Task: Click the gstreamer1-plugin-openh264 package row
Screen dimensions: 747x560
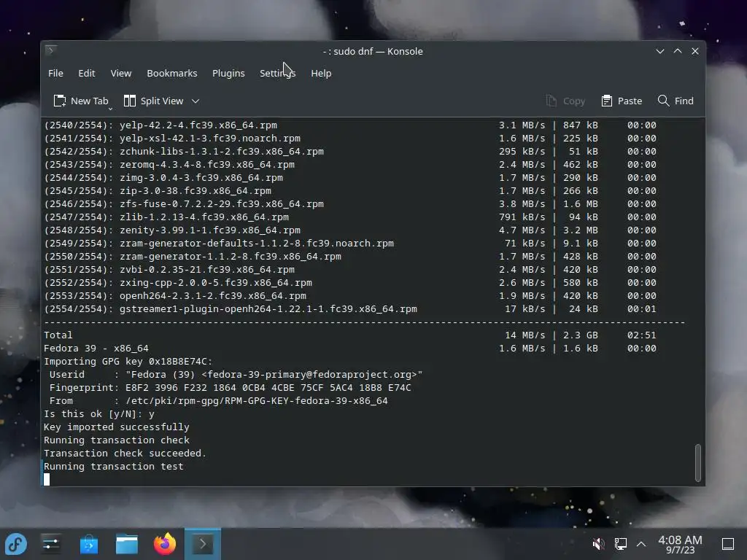Action: point(350,309)
